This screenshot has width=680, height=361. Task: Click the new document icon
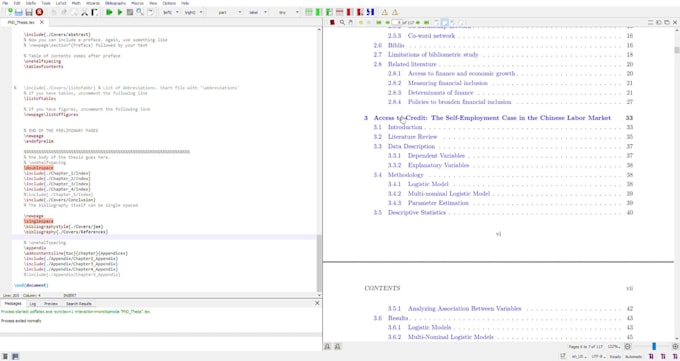pyautogui.click(x=10, y=12)
